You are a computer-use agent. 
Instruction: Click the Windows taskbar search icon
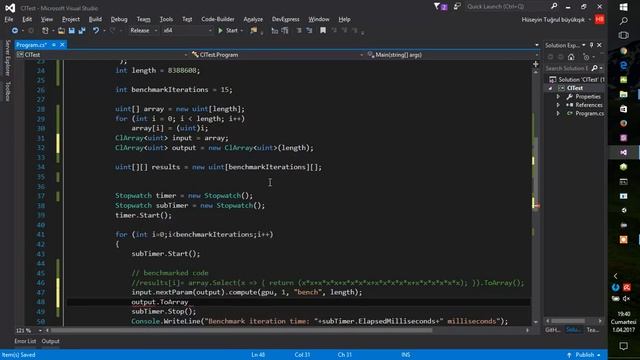[x=624, y=21]
